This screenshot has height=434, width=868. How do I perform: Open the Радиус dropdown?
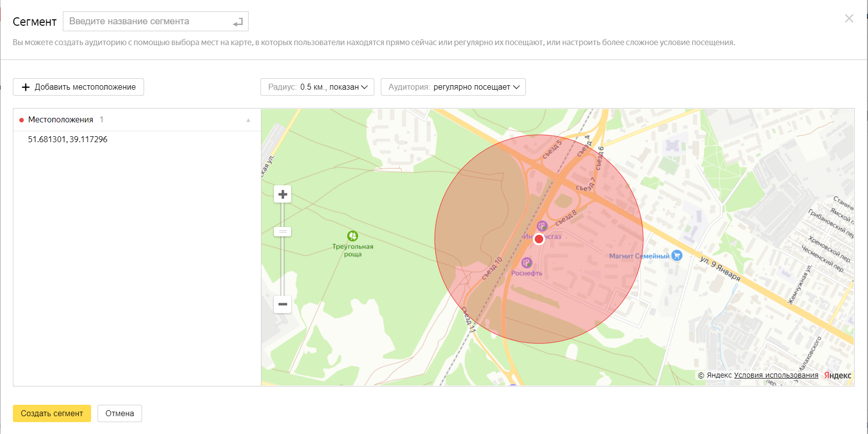tap(317, 87)
